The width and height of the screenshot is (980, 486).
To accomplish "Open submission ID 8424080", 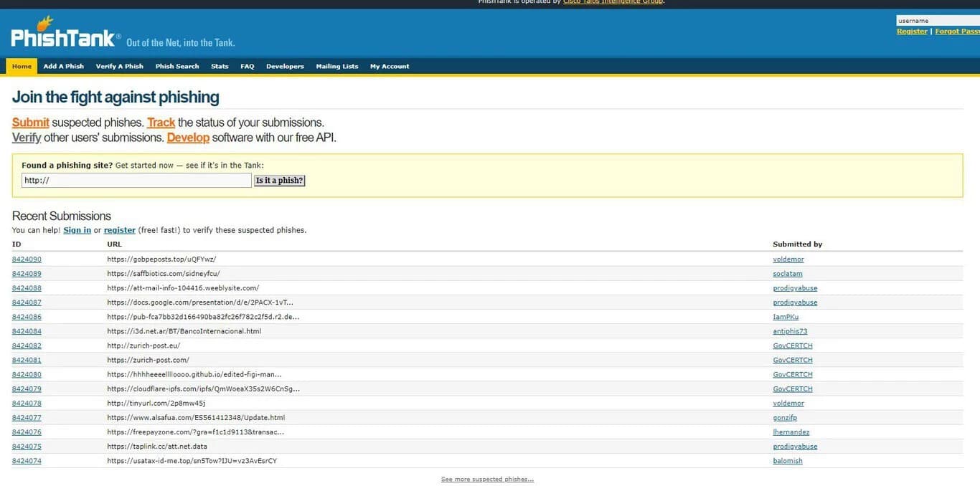I will click(27, 374).
